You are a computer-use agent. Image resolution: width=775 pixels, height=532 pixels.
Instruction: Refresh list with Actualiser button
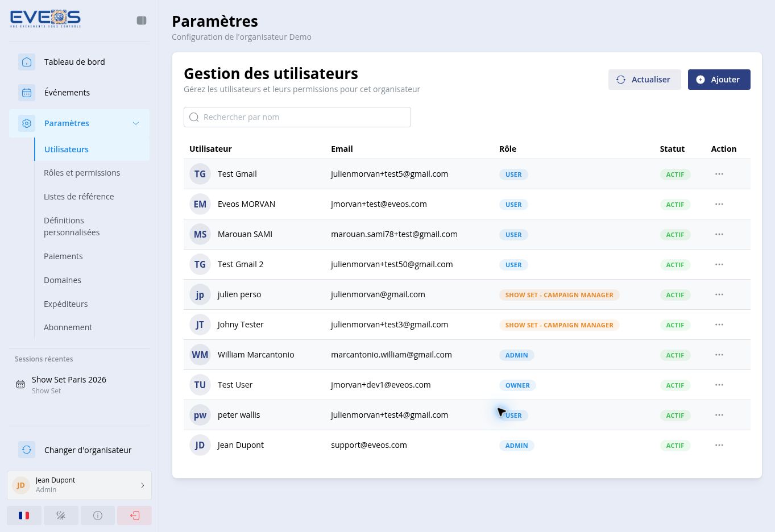point(645,80)
